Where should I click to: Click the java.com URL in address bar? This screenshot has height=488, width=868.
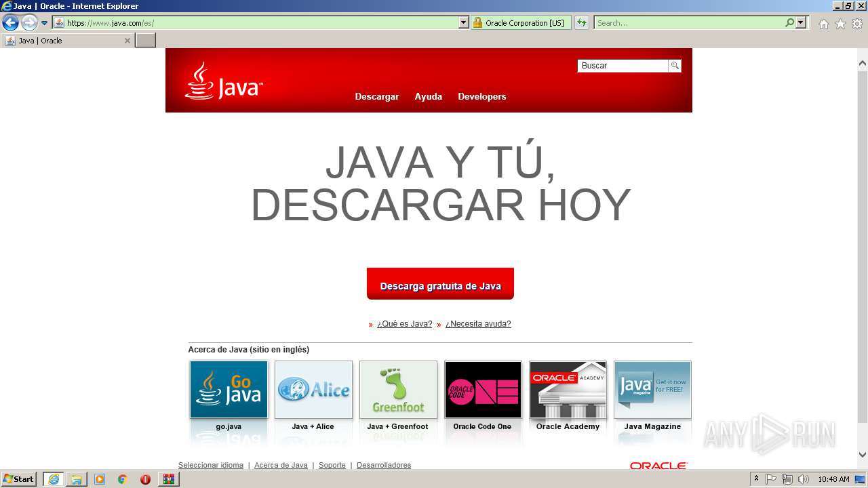click(110, 23)
